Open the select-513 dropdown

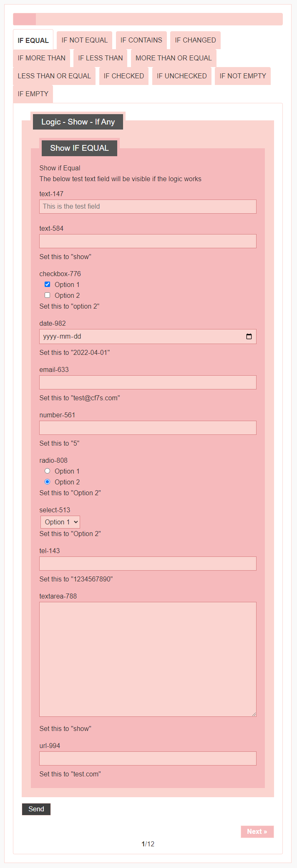60,522
